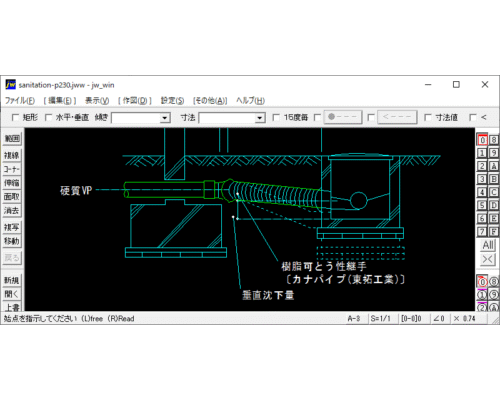
Task: Click the 垂直沈下量 label in drawing
Action: coord(268,295)
